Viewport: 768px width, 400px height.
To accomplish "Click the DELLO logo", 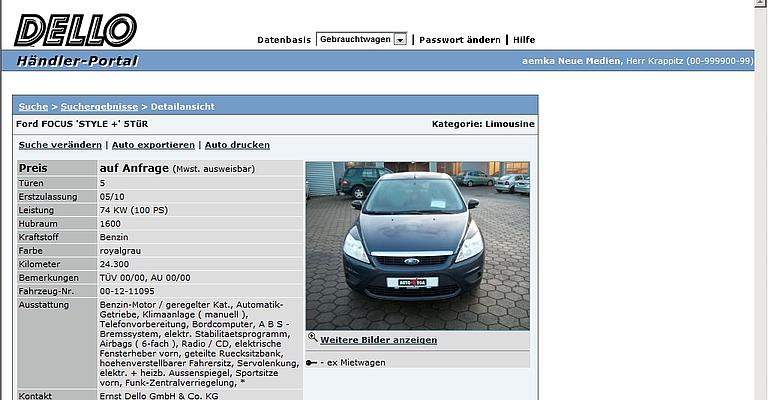I will pos(75,30).
